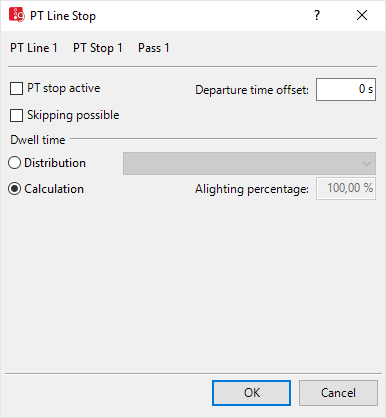Close the PT Line Stop dialog
Viewport: 386px width, 418px height.
[x=362, y=15]
